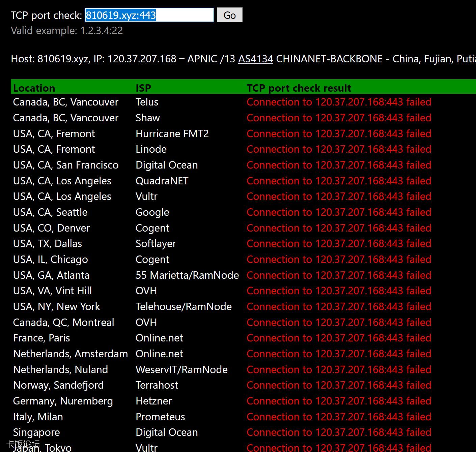Screen dimensions: 476x452
Task: Click the USA, IL, Chicago location
Action: [51, 260]
